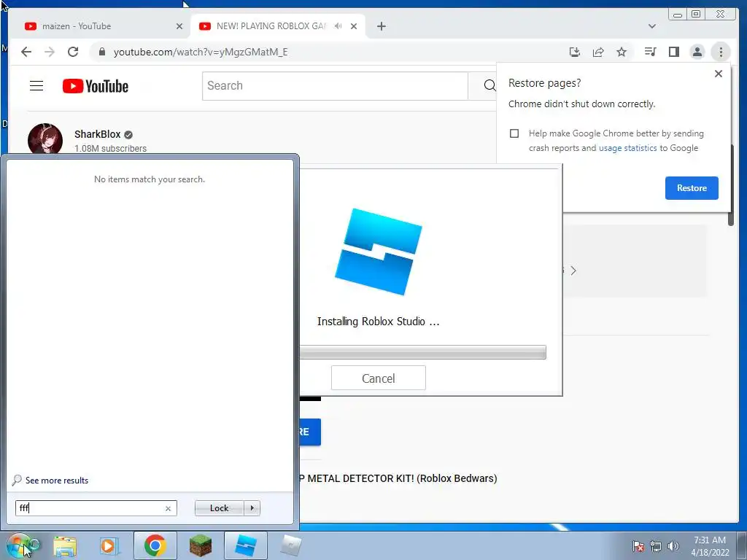Open the METAL DETECTOR KIT video title

coord(398,478)
